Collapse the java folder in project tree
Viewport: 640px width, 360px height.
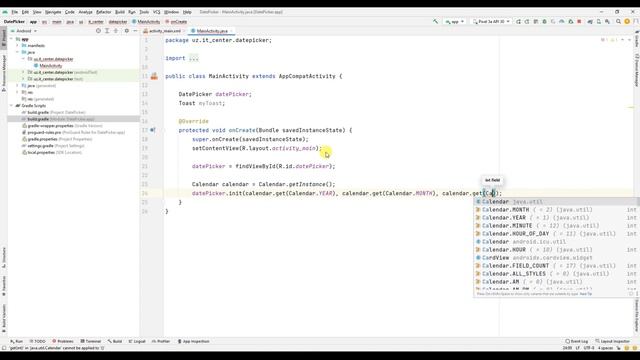[18, 52]
